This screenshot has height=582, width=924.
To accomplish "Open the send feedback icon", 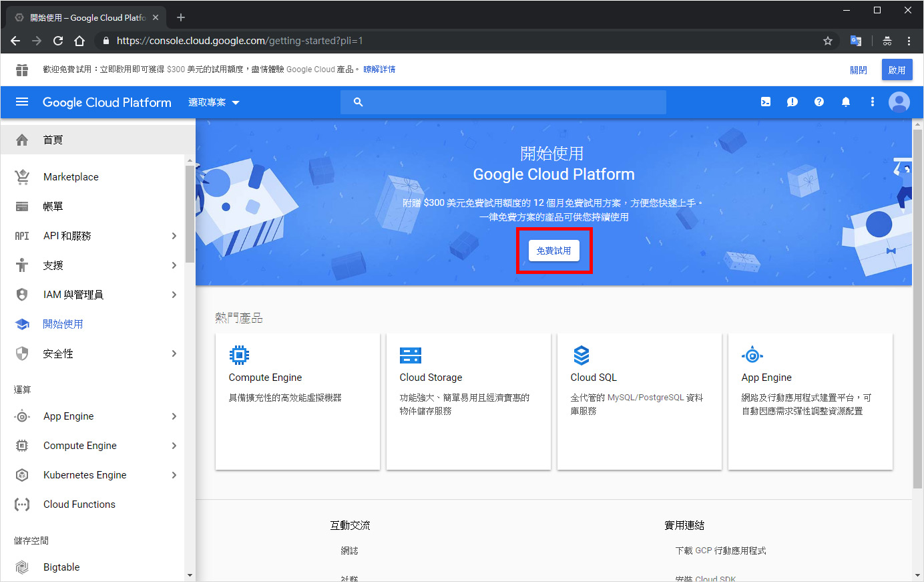I will pyautogui.click(x=792, y=102).
